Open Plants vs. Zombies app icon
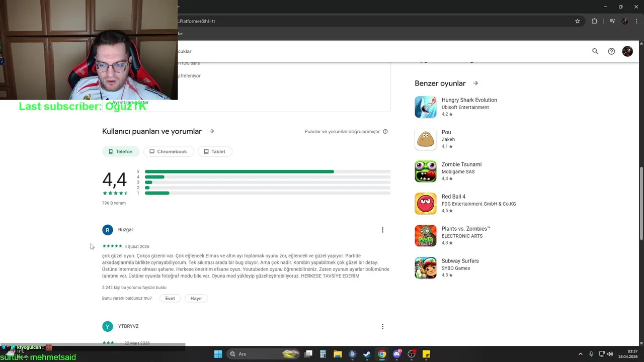644x362 pixels. [426, 236]
